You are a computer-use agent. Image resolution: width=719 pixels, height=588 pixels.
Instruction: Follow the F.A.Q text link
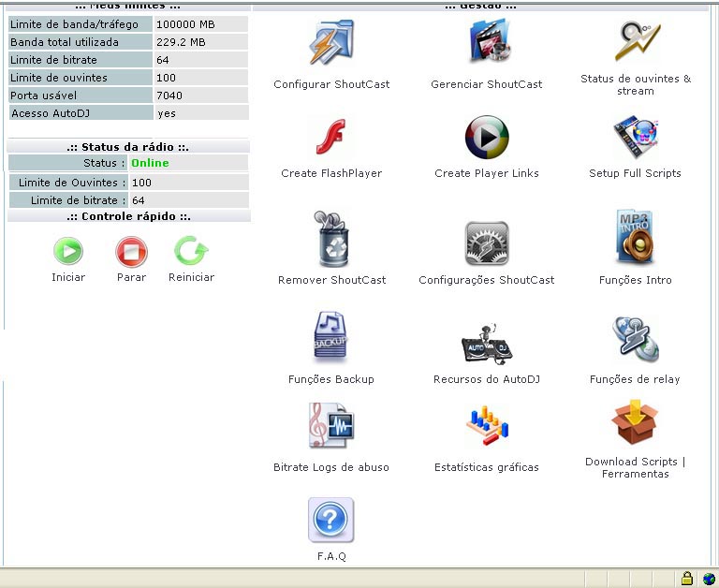click(x=331, y=556)
